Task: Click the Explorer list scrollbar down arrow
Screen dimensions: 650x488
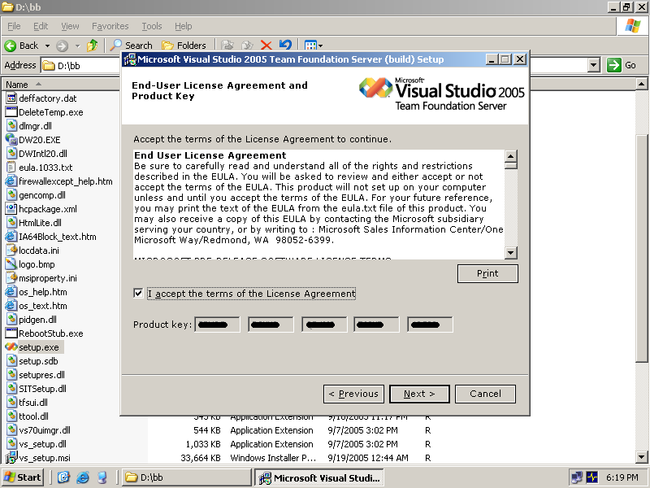Action: click(x=641, y=457)
